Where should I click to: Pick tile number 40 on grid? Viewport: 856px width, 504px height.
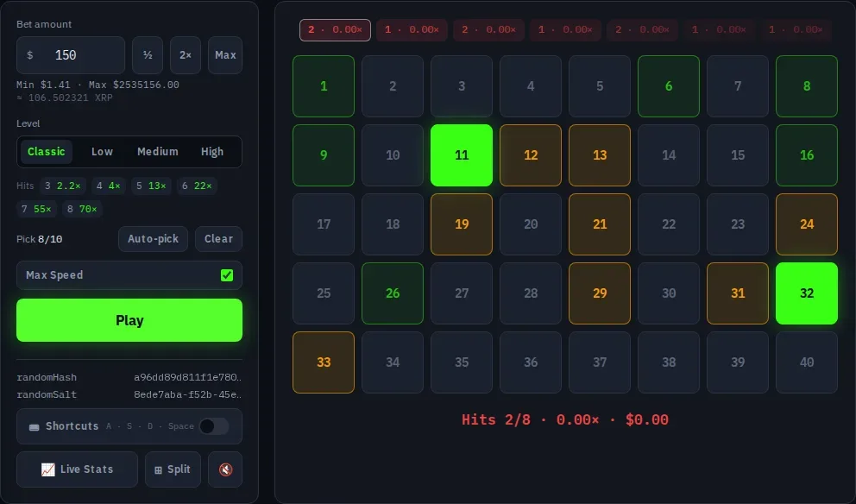[x=806, y=362]
